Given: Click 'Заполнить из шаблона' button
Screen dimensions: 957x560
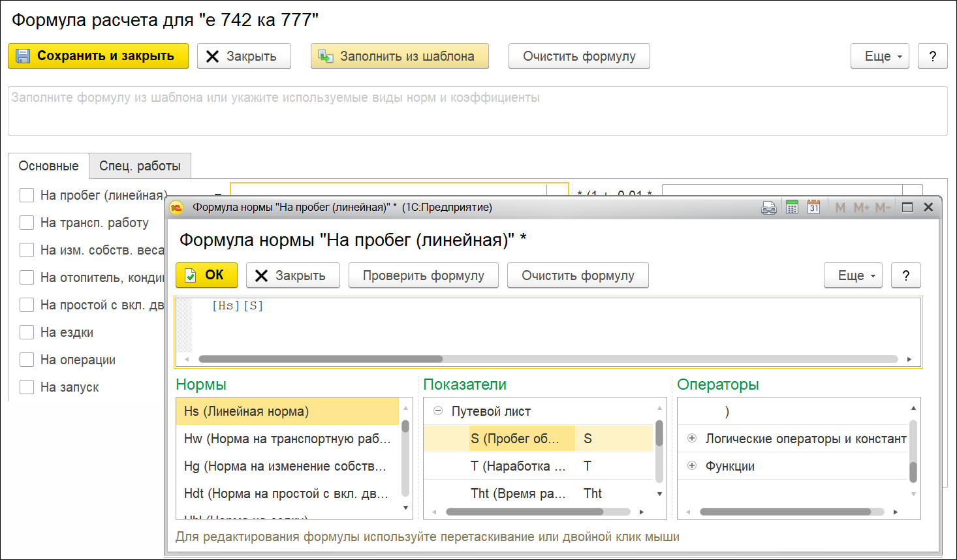Looking at the screenshot, I should pos(400,56).
